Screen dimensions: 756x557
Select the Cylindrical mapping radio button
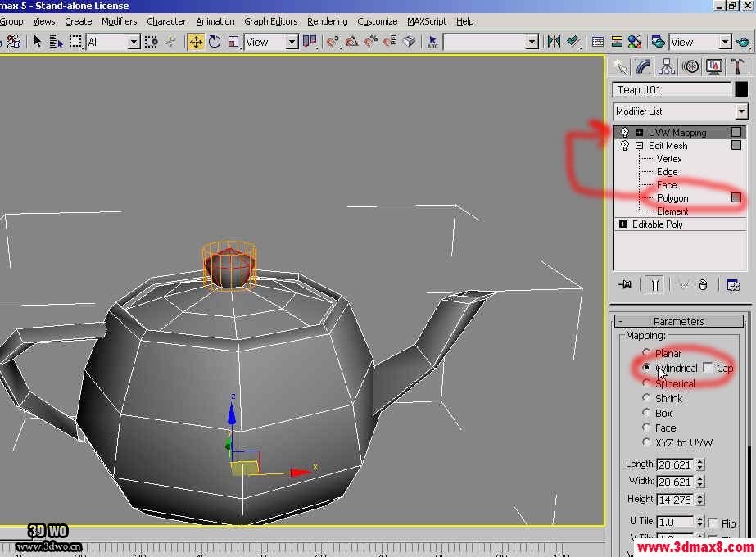click(646, 368)
